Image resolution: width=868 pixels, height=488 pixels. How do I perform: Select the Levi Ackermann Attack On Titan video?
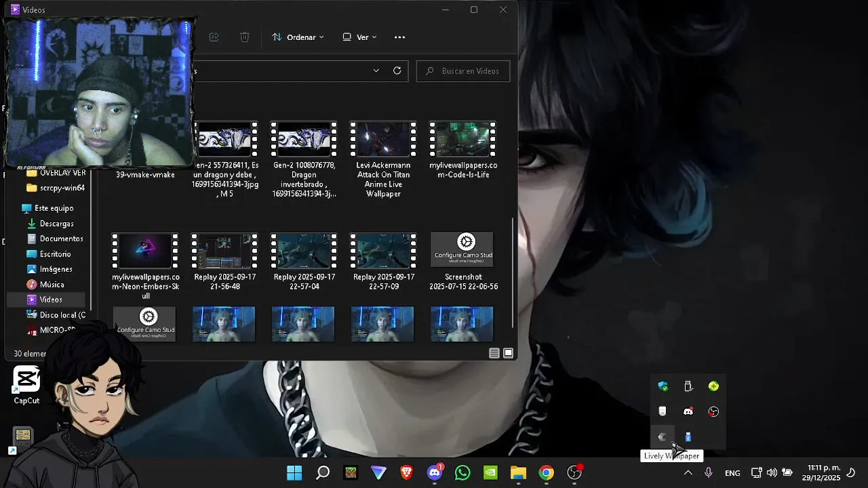383,159
